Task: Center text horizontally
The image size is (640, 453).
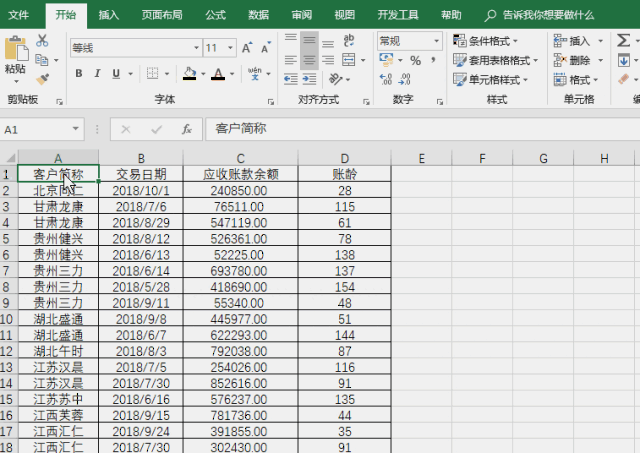Action: coord(309,60)
